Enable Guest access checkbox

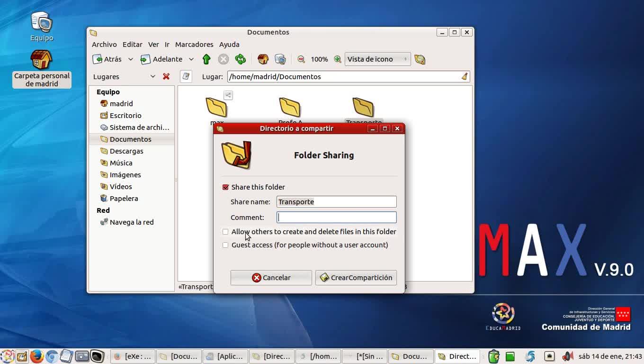pos(225,245)
